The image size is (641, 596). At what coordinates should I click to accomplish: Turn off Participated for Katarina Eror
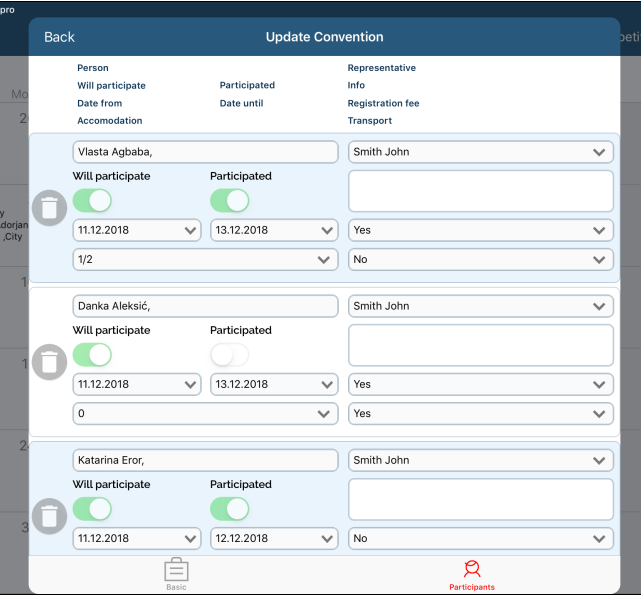(229, 509)
